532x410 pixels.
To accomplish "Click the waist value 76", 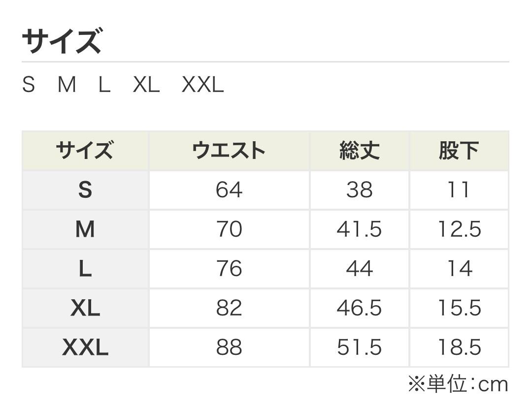I will click(x=229, y=269).
